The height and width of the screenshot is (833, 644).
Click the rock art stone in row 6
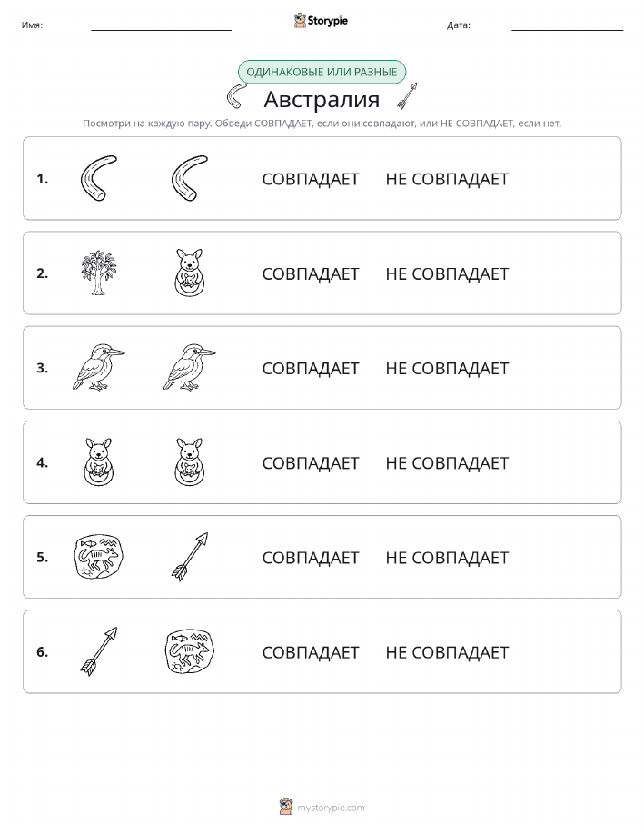(x=190, y=650)
